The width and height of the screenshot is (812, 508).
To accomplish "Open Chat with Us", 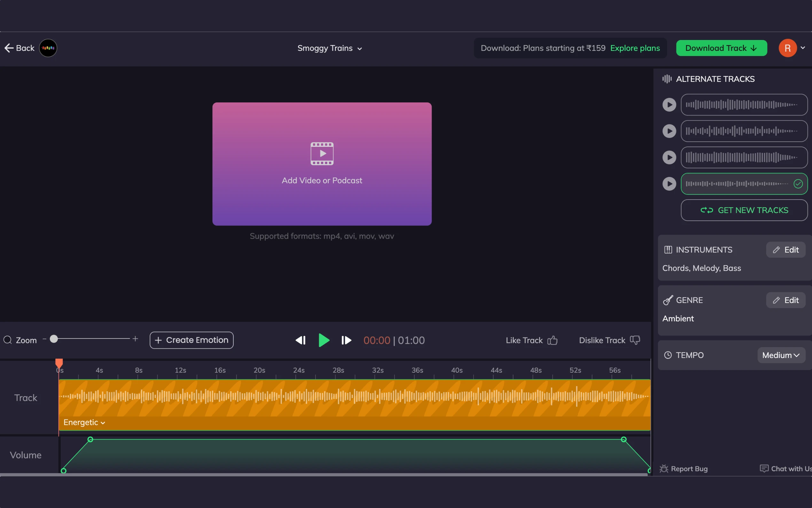I will click(764, 468).
